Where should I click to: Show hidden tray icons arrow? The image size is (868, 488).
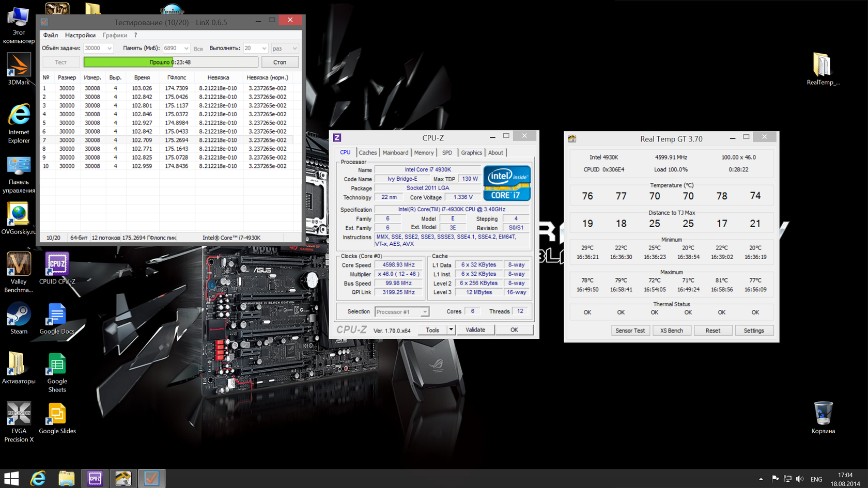pos(761,479)
